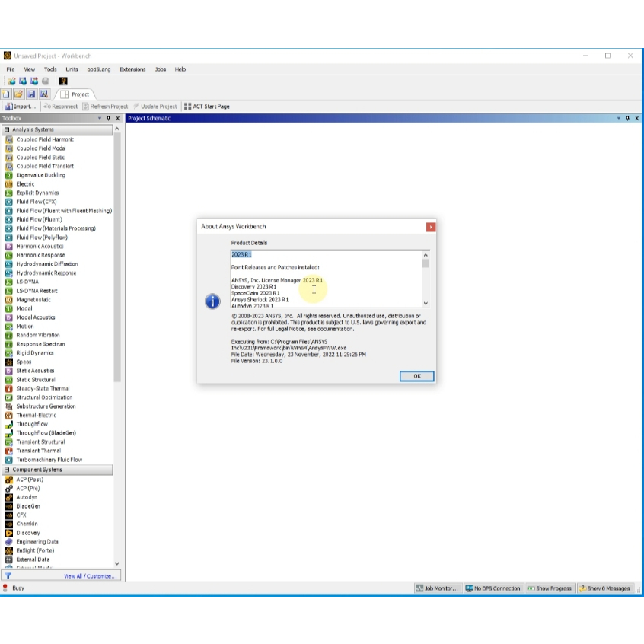Click Toolbox scrollbar up arrow
Viewport: 644px width, 644px height.
(x=116, y=129)
